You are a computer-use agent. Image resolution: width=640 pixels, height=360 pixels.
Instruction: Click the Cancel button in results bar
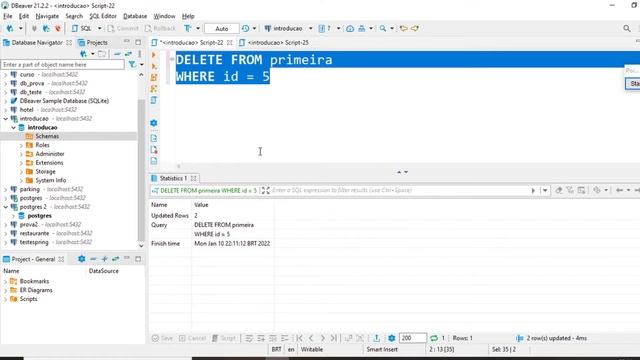192,338
